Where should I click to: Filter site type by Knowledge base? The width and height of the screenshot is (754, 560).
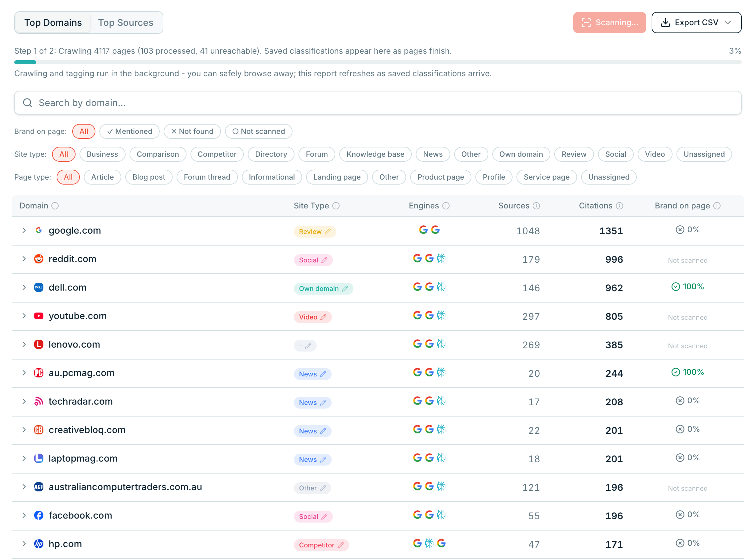tap(375, 154)
